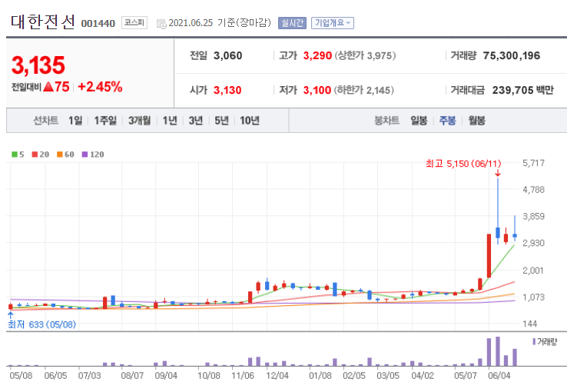The width and height of the screenshot is (567, 392).
Task: Select the 5년 line chart tab
Action: click(x=222, y=121)
